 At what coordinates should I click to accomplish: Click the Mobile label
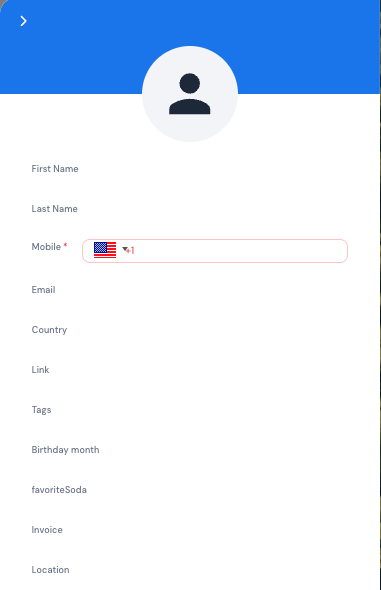(x=46, y=247)
